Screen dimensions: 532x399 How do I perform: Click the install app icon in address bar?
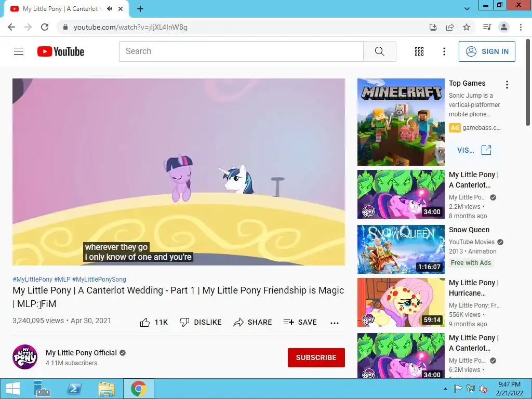click(x=433, y=27)
